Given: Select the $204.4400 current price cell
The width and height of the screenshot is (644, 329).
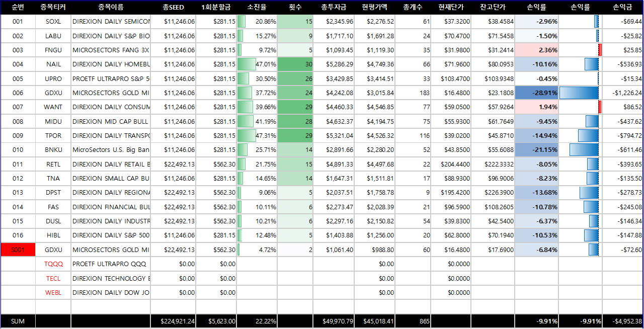Looking at the screenshot, I should 451,164.
